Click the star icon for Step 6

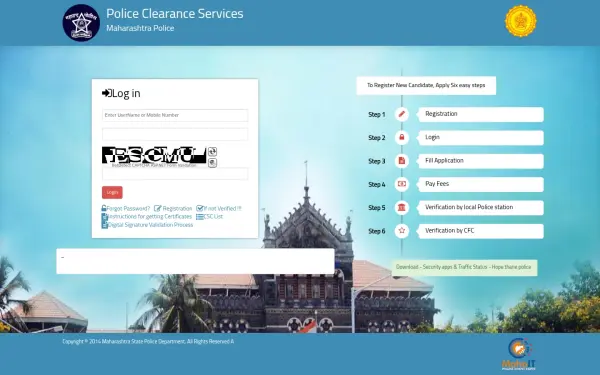pos(401,231)
